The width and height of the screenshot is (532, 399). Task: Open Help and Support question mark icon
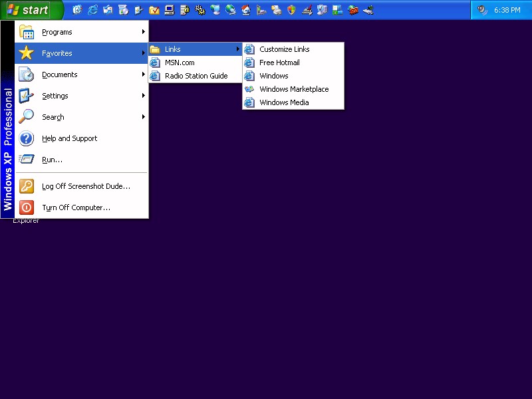tap(26, 138)
